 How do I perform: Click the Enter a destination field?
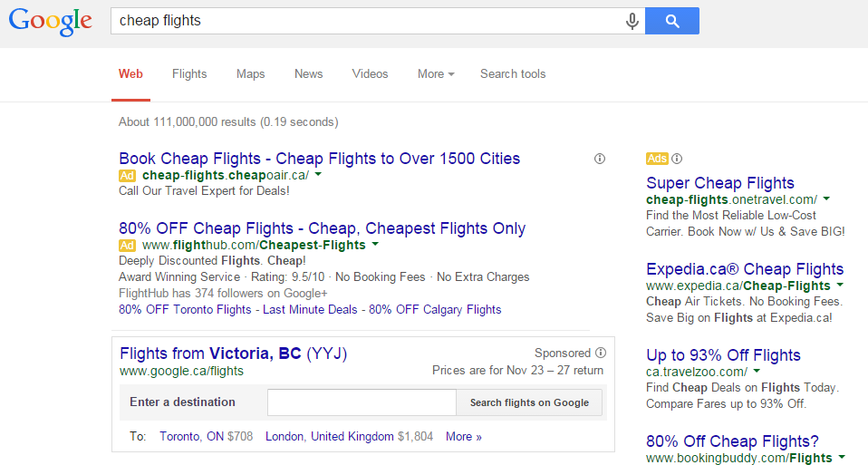coord(362,402)
